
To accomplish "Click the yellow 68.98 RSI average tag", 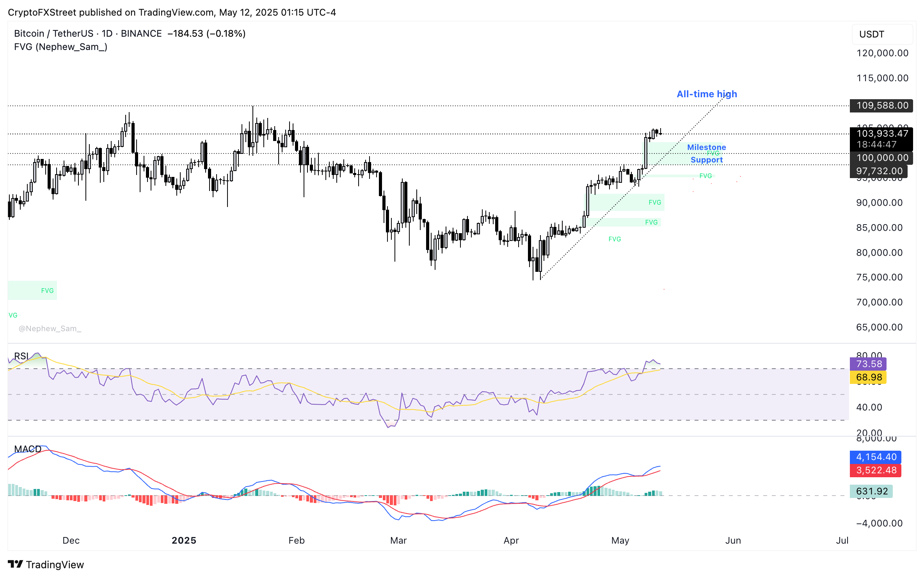I will tap(868, 377).
